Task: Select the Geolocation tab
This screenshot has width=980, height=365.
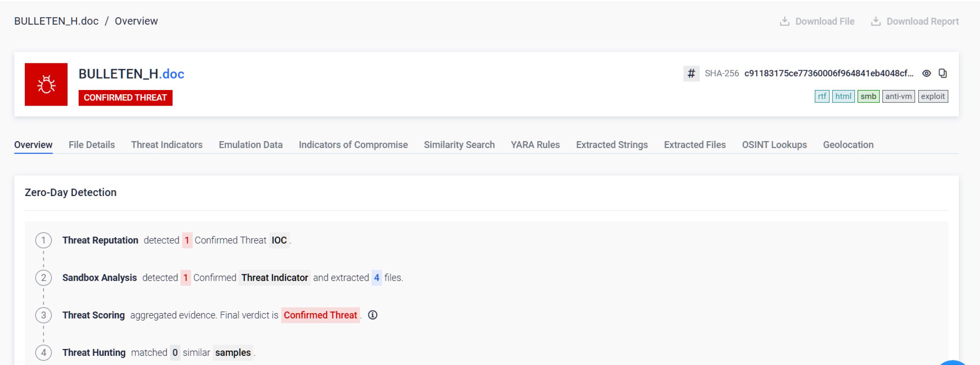Action: 848,145
